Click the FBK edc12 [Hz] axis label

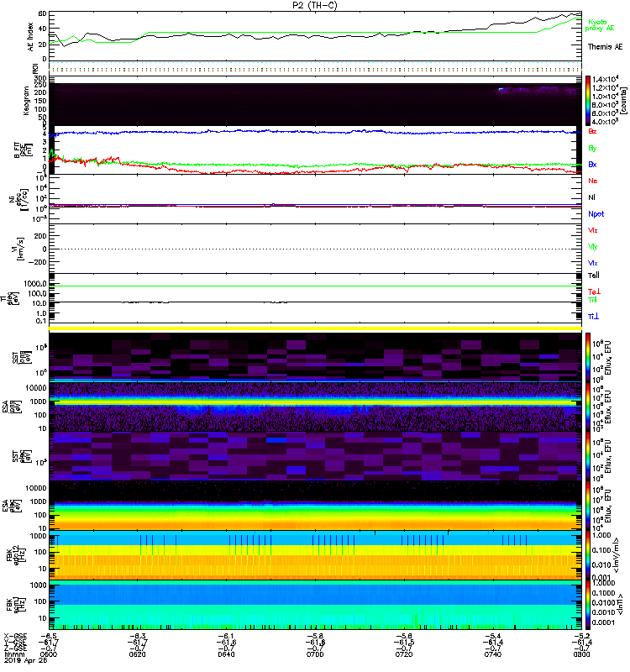(x=15, y=556)
